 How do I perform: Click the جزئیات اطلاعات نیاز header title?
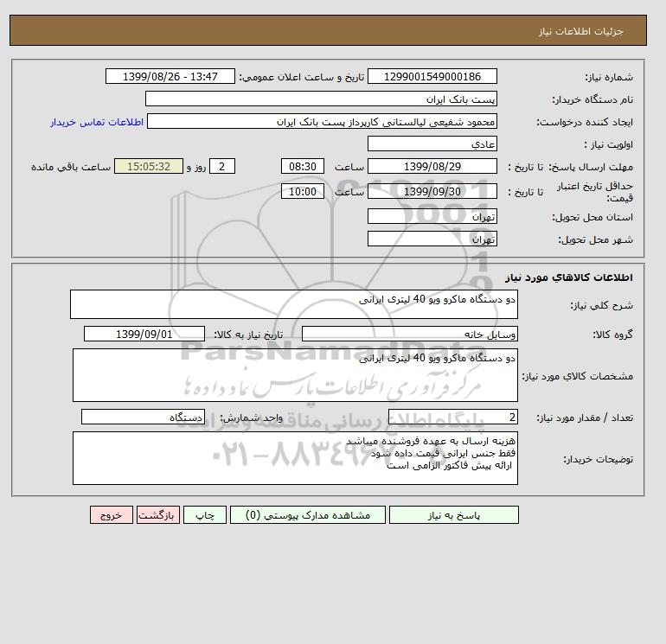581,31
